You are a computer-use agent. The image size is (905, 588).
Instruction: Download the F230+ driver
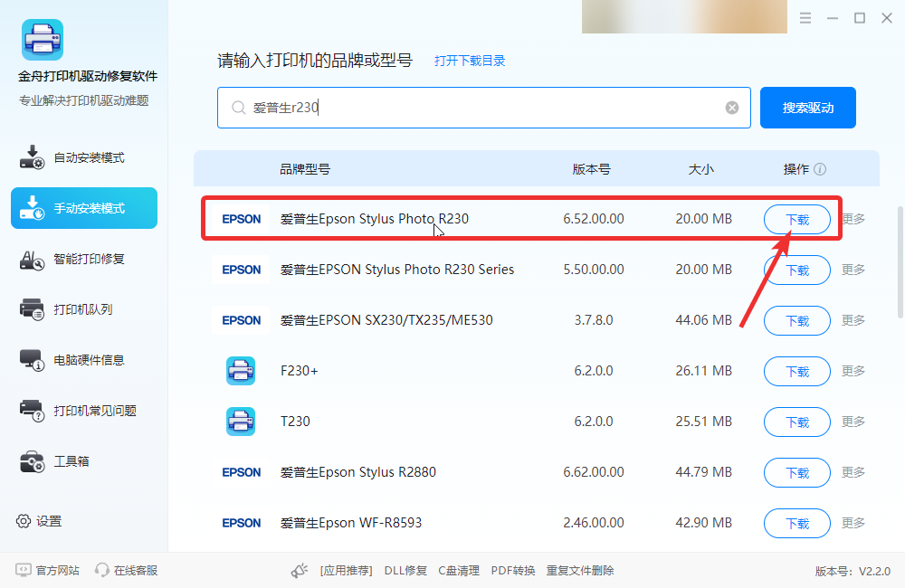797,372
